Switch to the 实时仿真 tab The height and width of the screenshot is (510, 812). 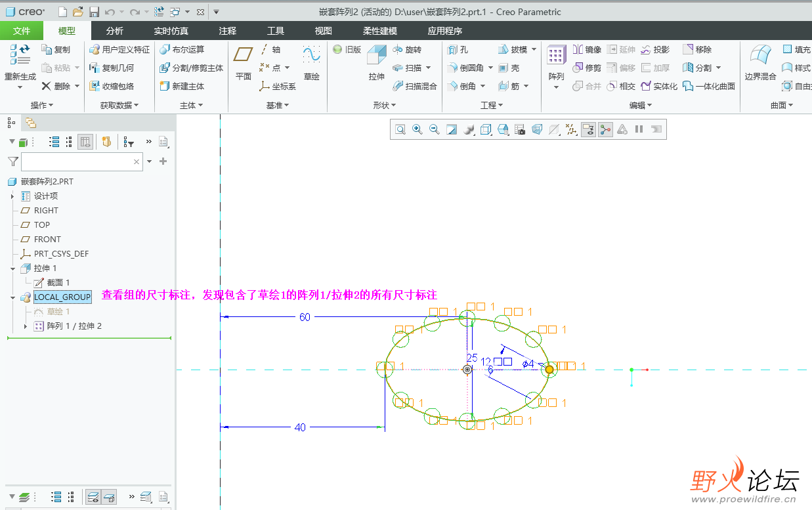[171, 31]
